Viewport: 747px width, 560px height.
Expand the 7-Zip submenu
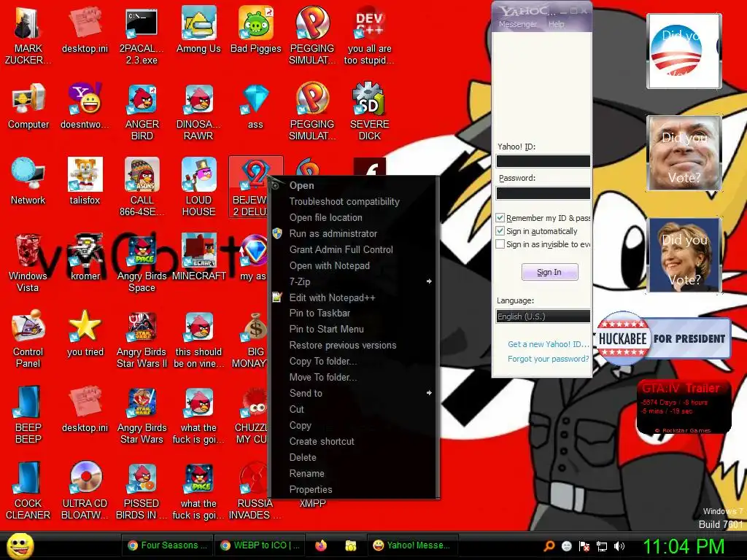(355, 281)
